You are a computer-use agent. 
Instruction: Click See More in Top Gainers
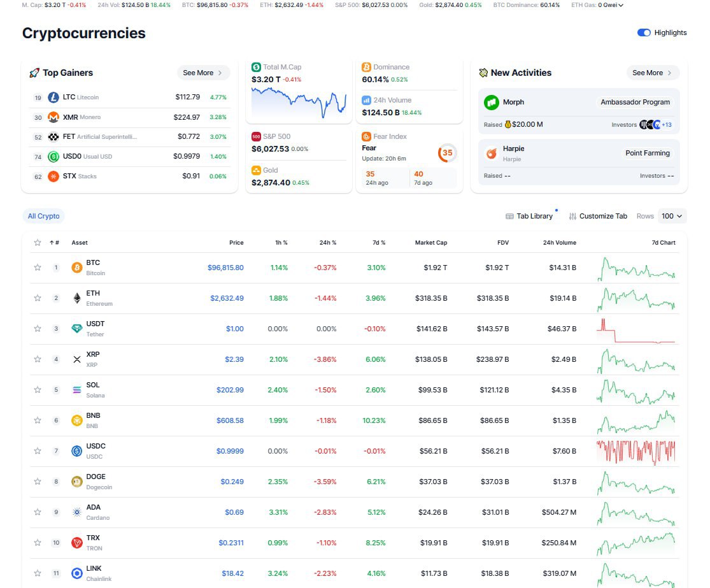pos(203,73)
